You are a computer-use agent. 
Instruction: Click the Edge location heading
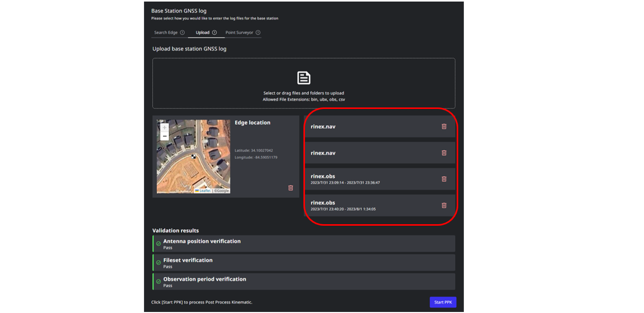pyautogui.click(x=252, y=122)
